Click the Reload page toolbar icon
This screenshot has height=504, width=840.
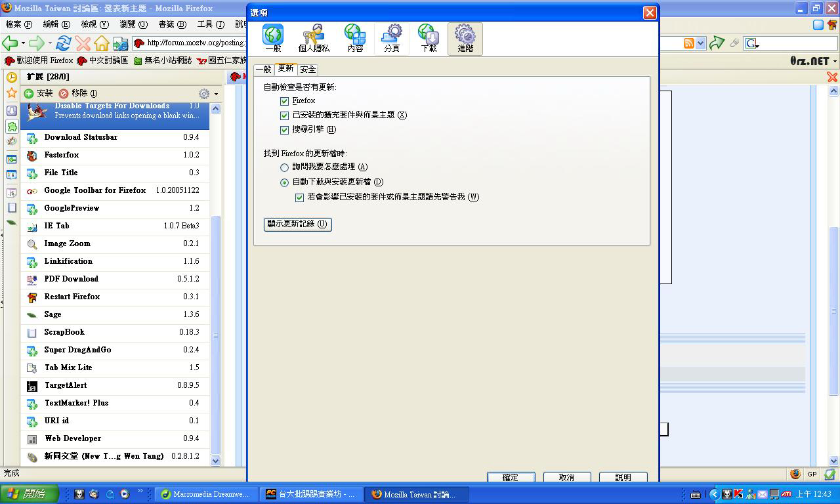(64, 43)
